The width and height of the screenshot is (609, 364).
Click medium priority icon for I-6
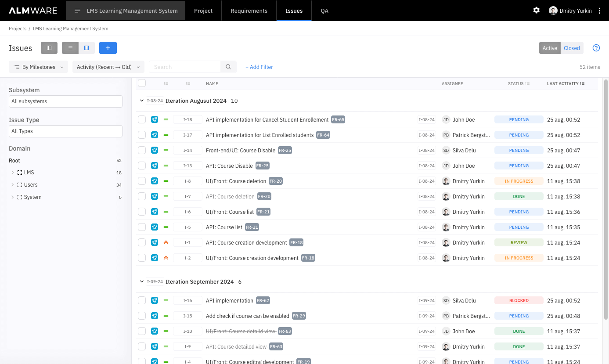pyautogui.click(x=166, y=212)
